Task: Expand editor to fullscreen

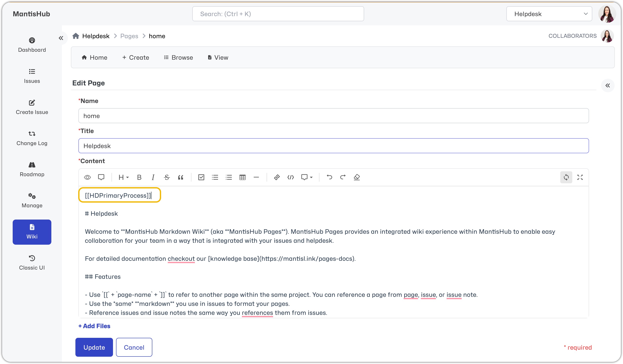Action: click(580, 177)
